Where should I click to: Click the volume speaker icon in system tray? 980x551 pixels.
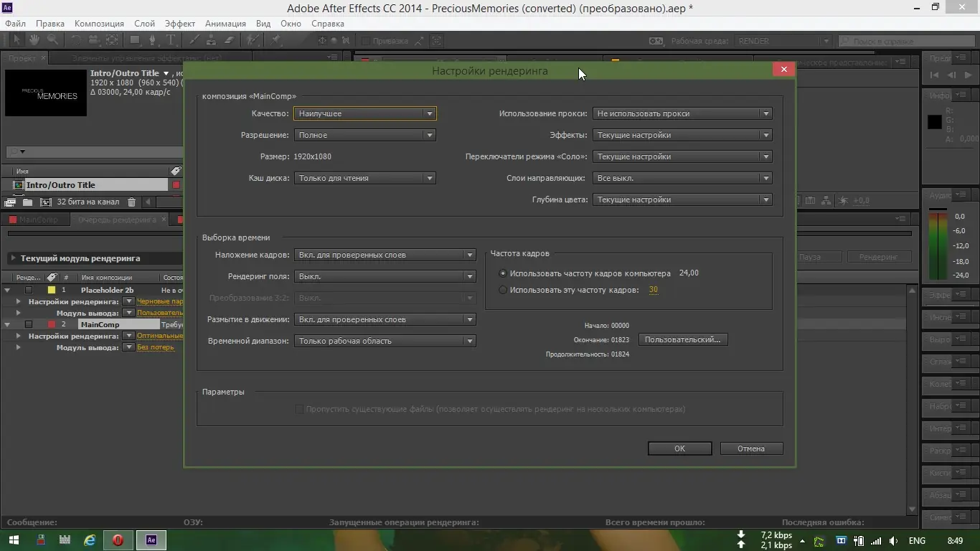(893, 541)
